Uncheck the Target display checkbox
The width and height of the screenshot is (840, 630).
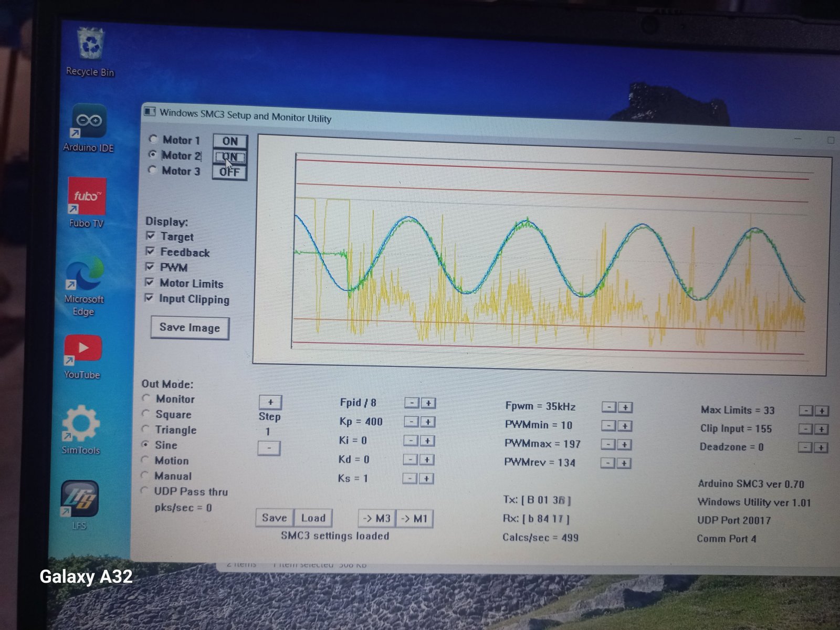151,236
